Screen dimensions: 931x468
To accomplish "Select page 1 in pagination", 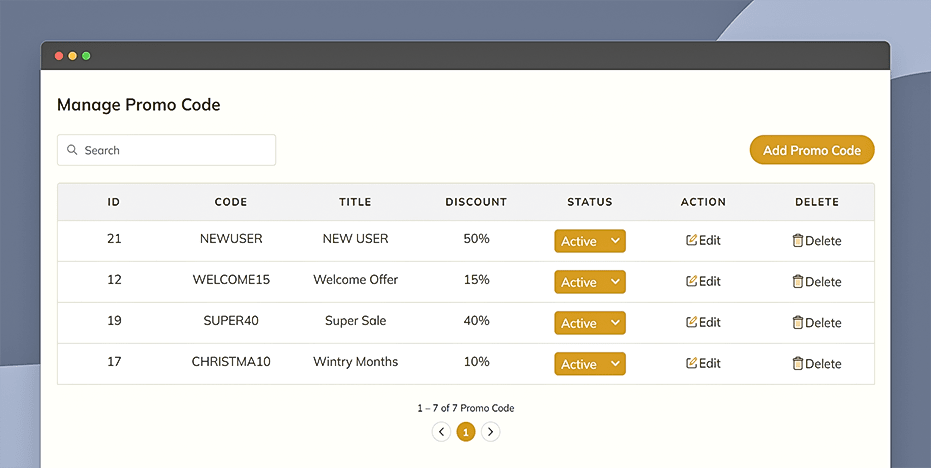I will pyautogui.click(x=466, y=432).
